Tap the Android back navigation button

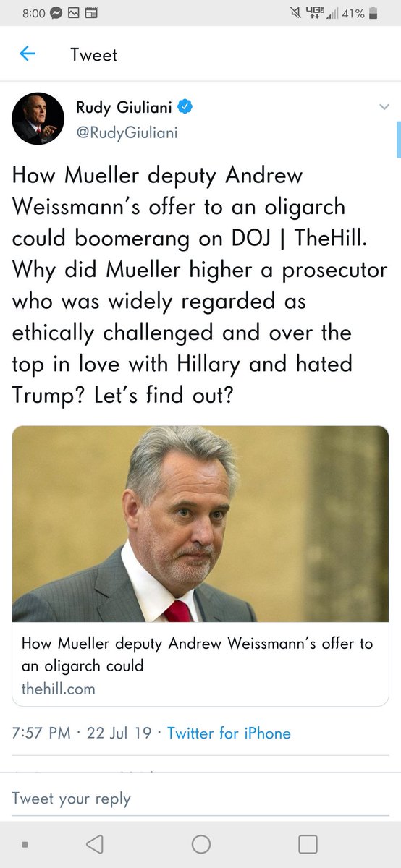pos(94,843)
